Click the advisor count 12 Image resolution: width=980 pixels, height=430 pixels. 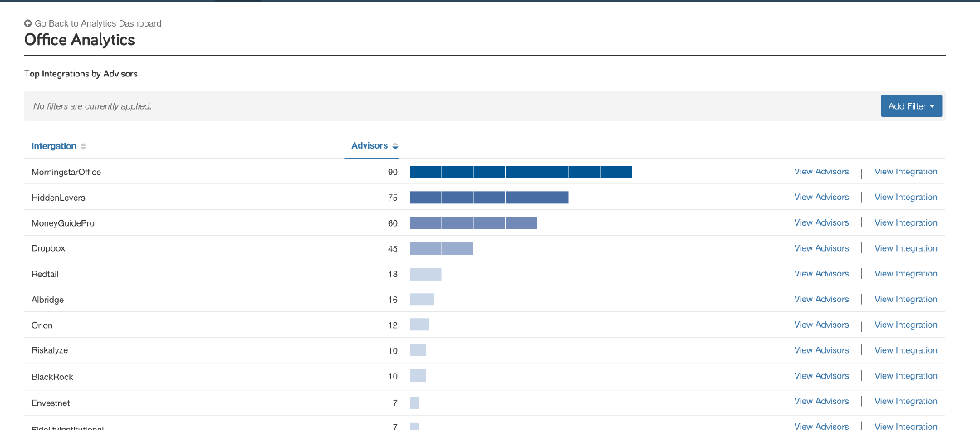tap(393, 325)
